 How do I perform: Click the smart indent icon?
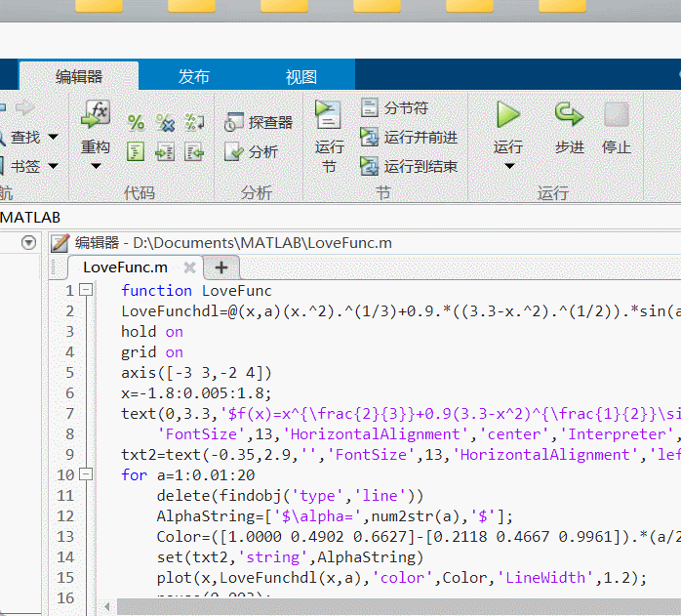[136, 152]
